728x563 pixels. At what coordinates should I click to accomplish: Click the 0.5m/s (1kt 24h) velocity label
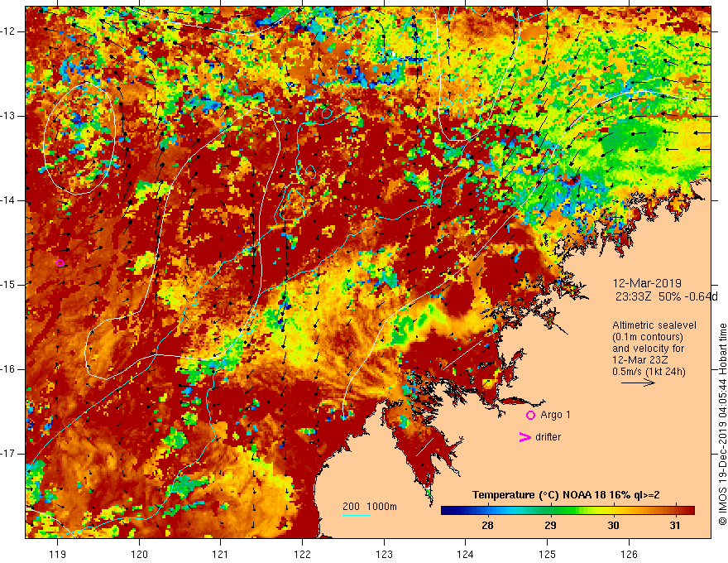(x=649, y=372)
